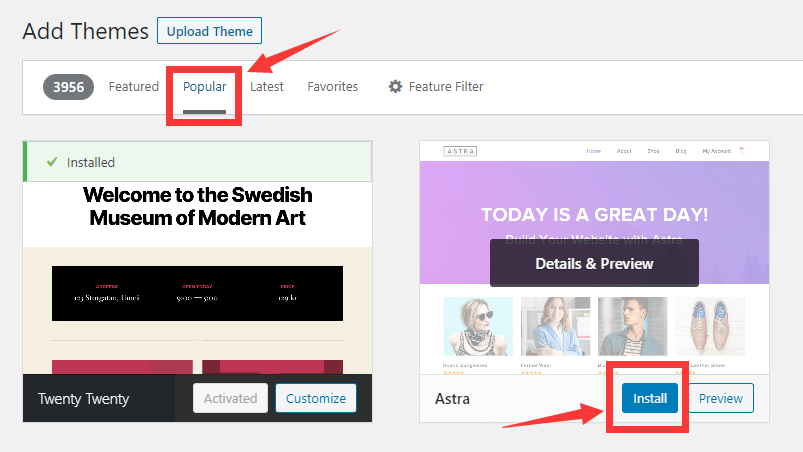Click the green Installed checkmark icon

(x=52, y=162)
